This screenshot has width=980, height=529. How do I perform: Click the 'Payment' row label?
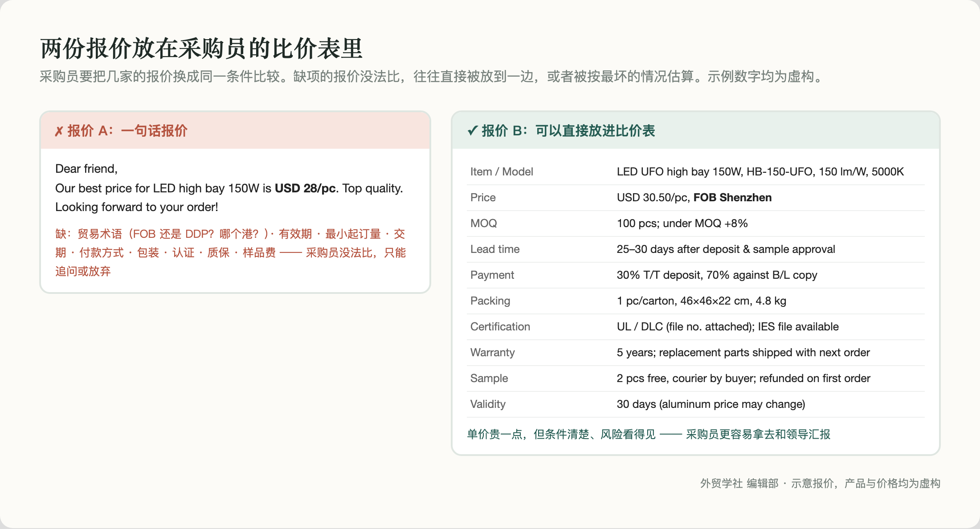[492, 275]
